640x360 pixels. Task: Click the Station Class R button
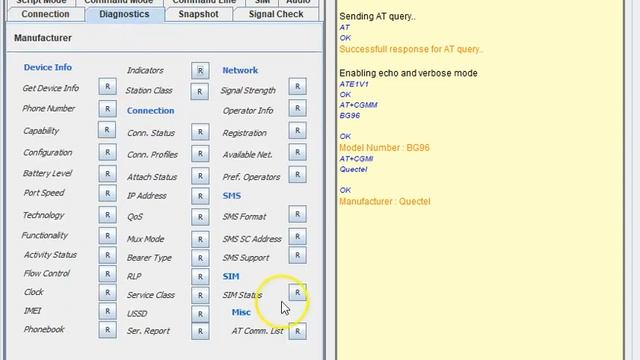[200, 92]
